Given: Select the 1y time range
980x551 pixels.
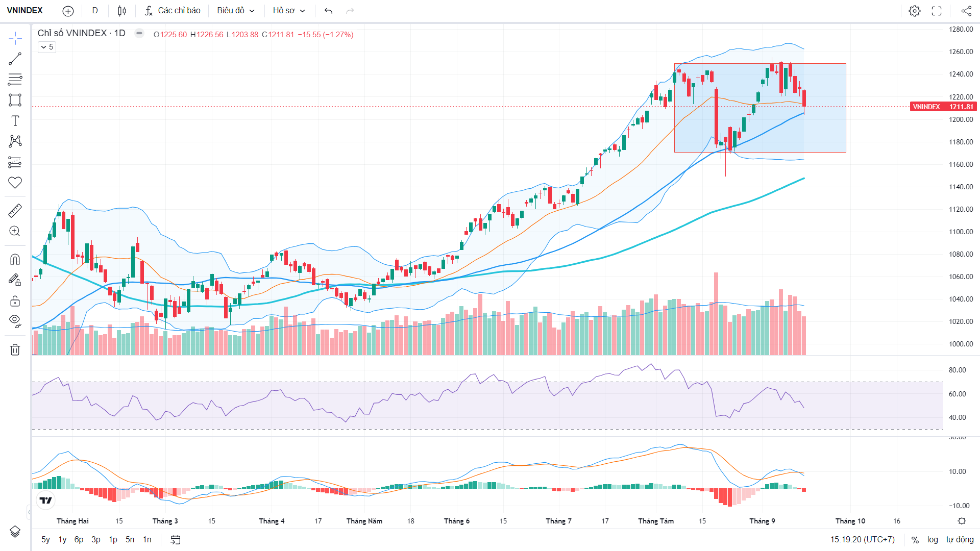Looking at the screenshot, I should pos(62,540).
